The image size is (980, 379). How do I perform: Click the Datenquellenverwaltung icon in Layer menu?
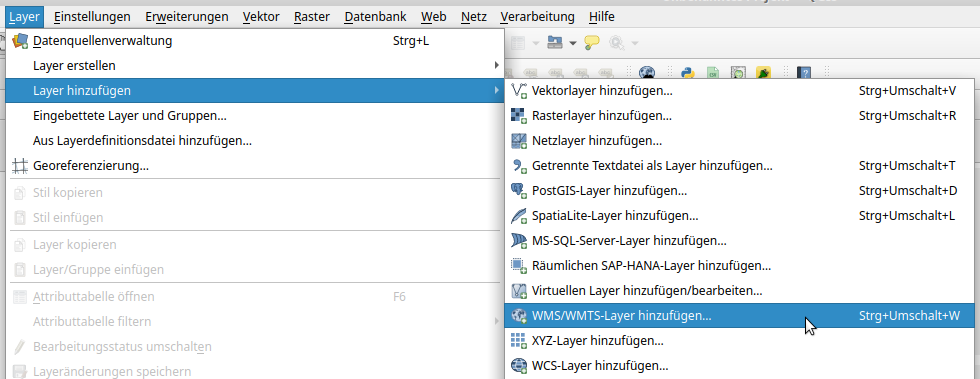coord(20,42)
